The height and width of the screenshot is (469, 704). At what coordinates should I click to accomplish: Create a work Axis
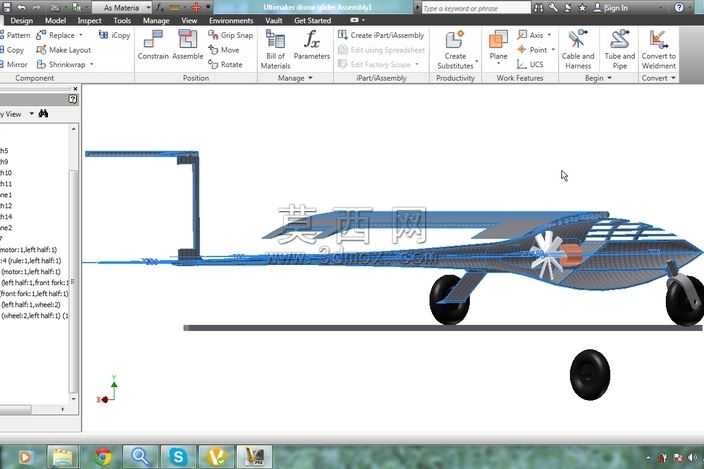[x=530, y=35]
